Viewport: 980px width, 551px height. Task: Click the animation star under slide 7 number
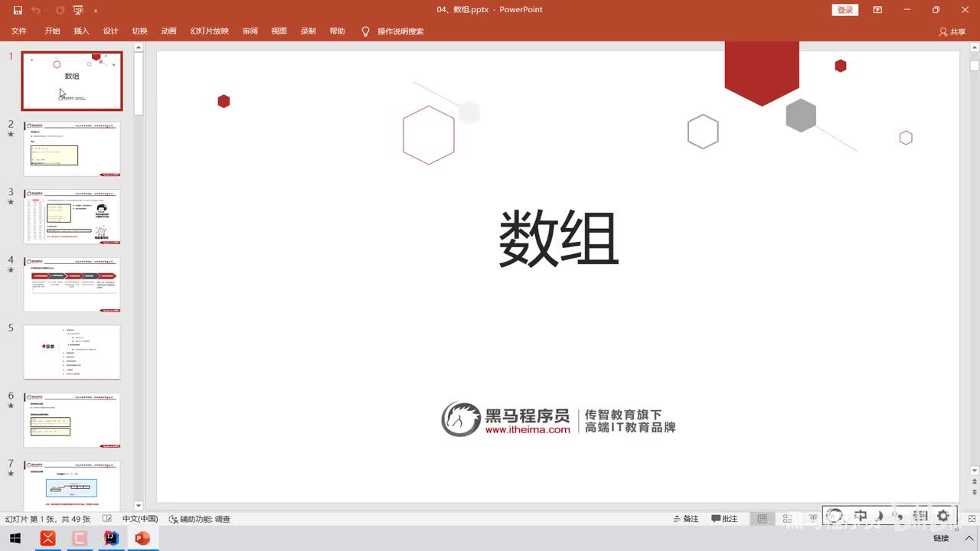click(11, 474)
